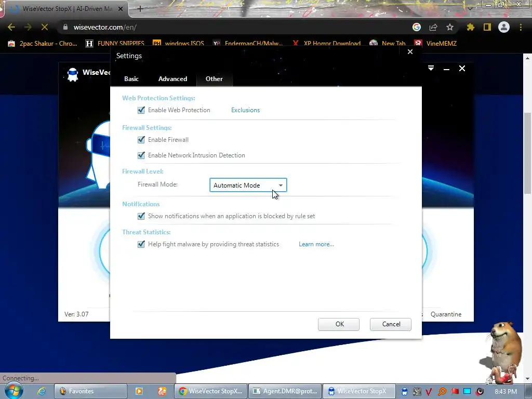Switch to WiseVector StopX app taskbar item
Image resolution: width=532 pixels, height=399 pixels.
point(359,391)
